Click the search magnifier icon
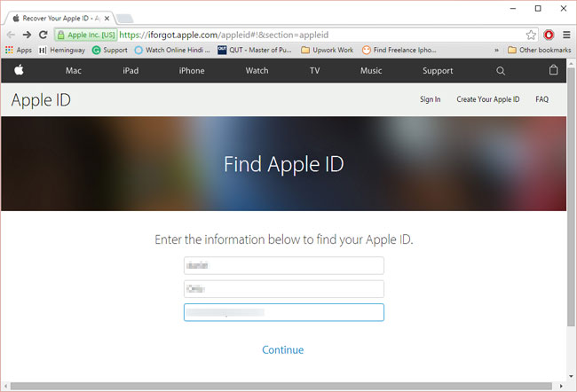 point(501,71)
